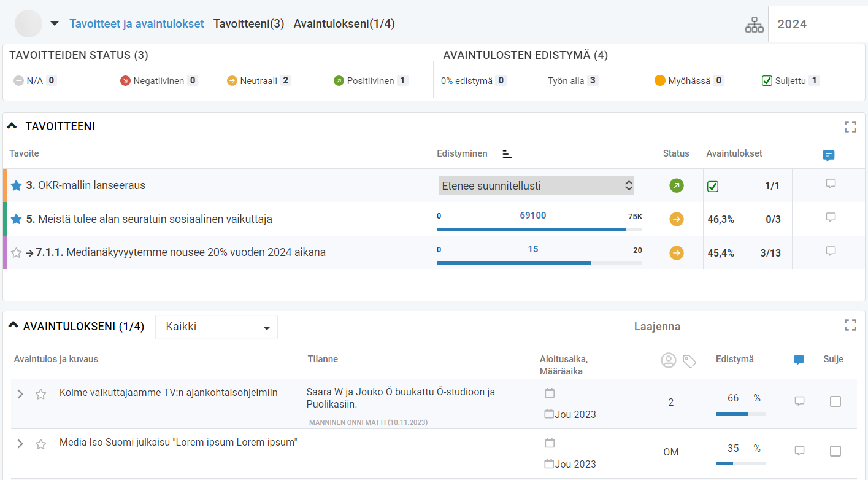The image size is (868, 480).
Task: Open comments for OKR-mallin lanseeraus
Action: 831,184
